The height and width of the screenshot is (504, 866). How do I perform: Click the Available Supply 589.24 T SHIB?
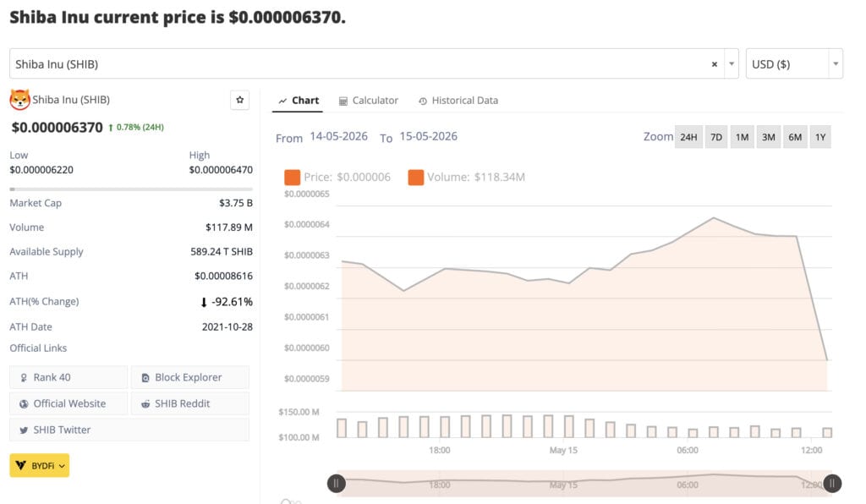click(222, 252)
